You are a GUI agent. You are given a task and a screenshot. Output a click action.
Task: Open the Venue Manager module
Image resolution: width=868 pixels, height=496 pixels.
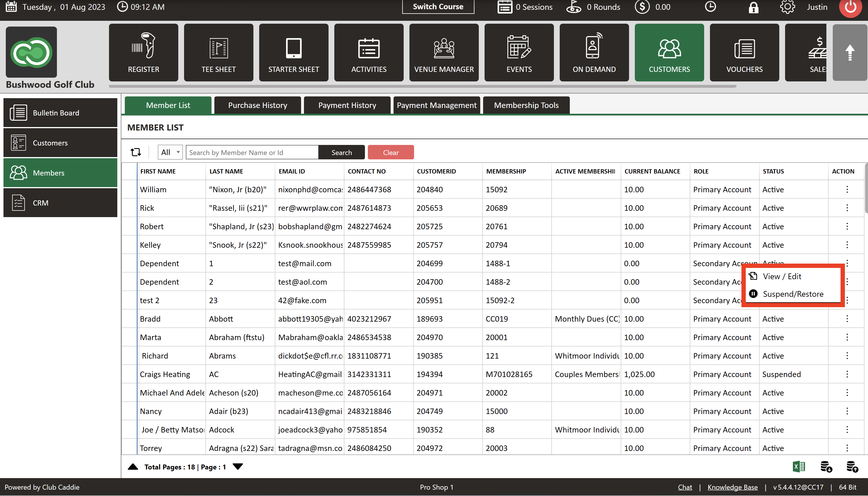pyautogui.click(x=444, y=53)
